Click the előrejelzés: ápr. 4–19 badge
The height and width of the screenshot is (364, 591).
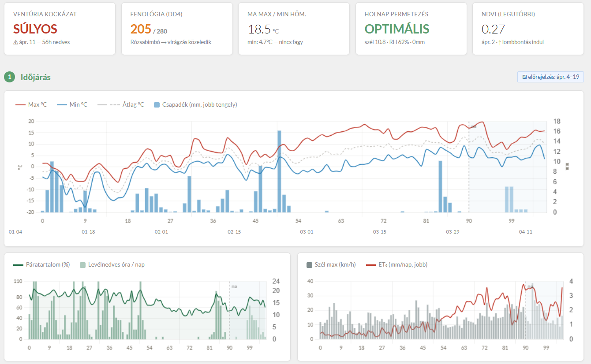coord(550,77)
